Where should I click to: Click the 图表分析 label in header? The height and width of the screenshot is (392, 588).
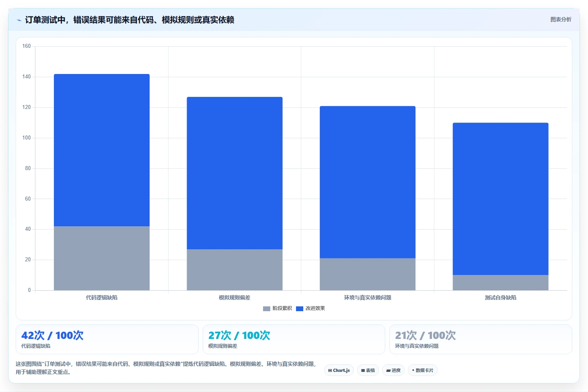[561, 19]
